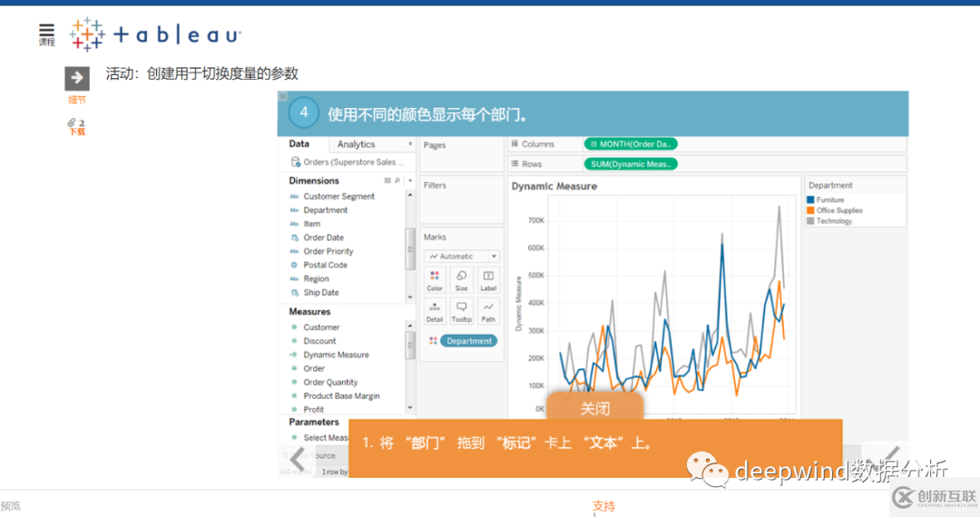Select the Discount measure

pyautogui.click(x=319, y=341)
